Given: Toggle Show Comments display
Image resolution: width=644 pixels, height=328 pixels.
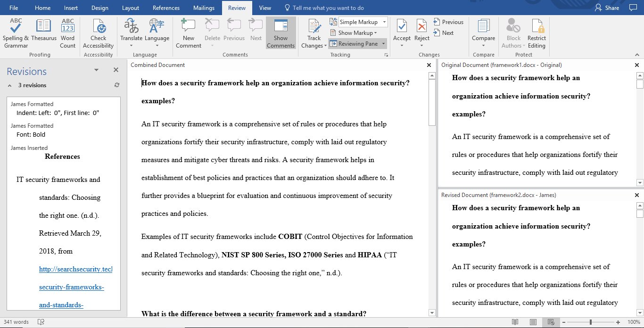Looking at the screenshot, I should tap(281, 32).
